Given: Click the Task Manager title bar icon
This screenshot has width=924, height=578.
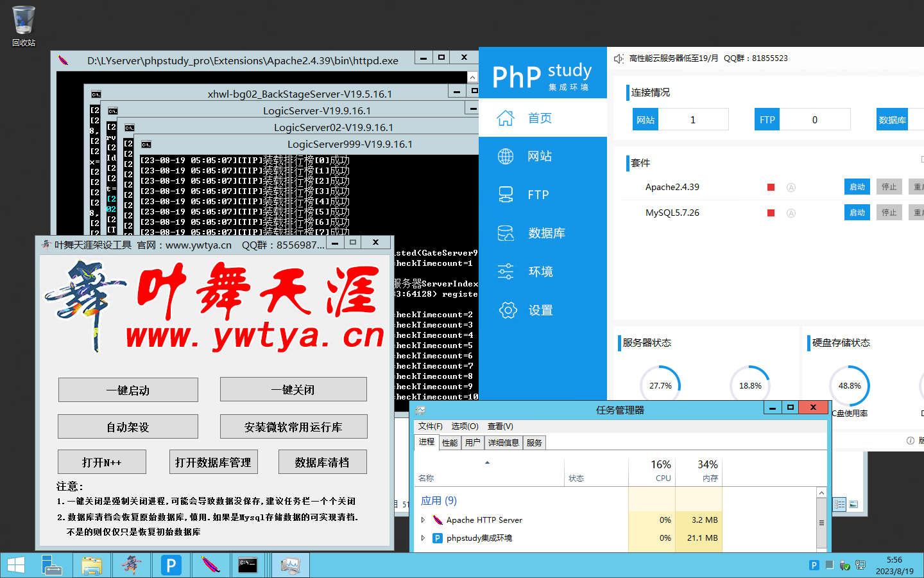Looking at the screenshot, I should [x=420, y=410].
